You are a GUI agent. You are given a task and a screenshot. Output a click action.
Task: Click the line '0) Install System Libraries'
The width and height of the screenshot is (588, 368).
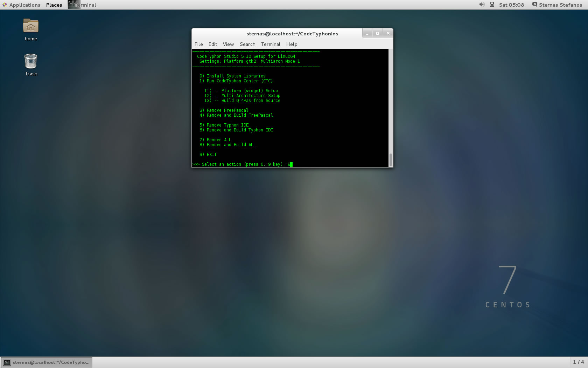pos(232,76)
